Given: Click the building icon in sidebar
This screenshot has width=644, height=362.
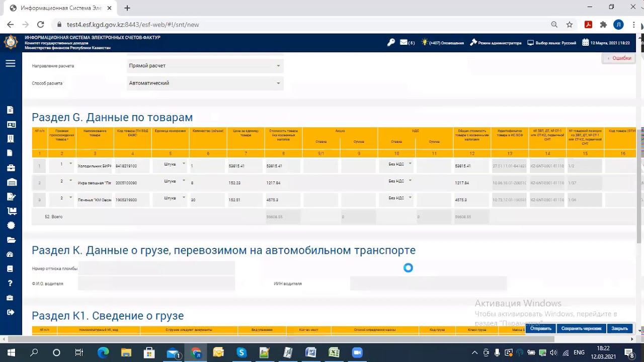Looking at the screenshot, I should pyautogui.click(x=11, y=139).
